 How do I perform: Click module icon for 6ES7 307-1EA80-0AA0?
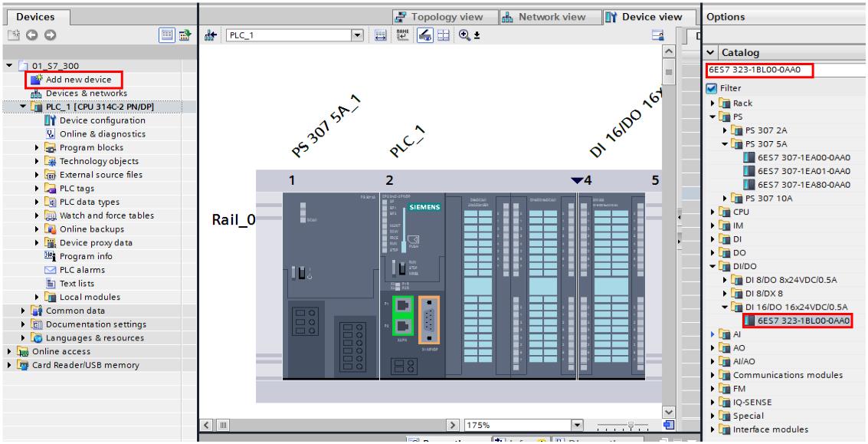click(749, 185)
